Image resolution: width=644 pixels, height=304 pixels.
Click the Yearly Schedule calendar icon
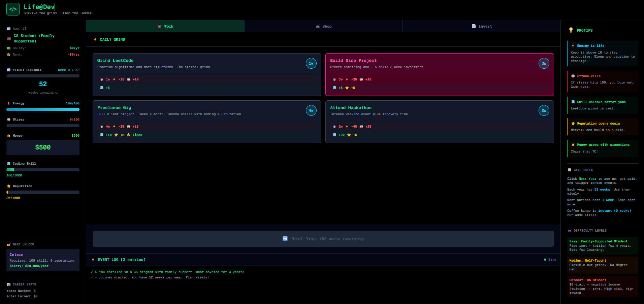9,70
